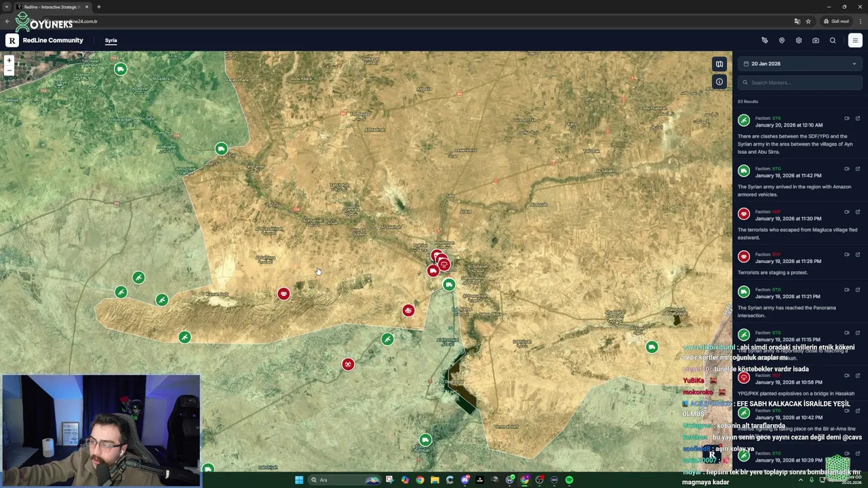Screen dimensions: 868x488
Task: Focus the Search Markers input field
Action: (800, 83)
